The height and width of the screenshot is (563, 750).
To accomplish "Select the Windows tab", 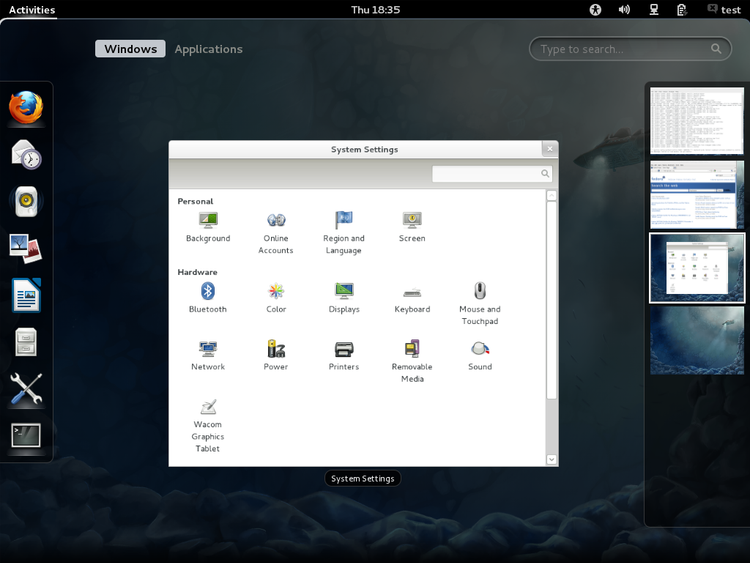I will (x=130, y=49).
